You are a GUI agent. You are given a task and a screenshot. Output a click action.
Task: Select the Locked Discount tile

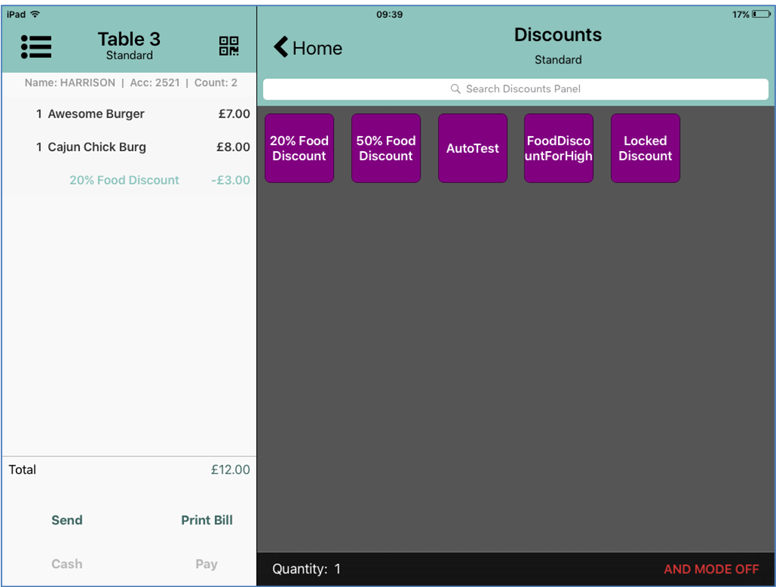tap(645, 148)
